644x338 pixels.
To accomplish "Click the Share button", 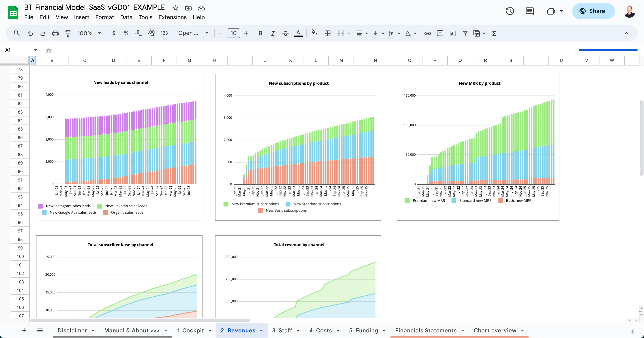I will click(x=593, y=11).
